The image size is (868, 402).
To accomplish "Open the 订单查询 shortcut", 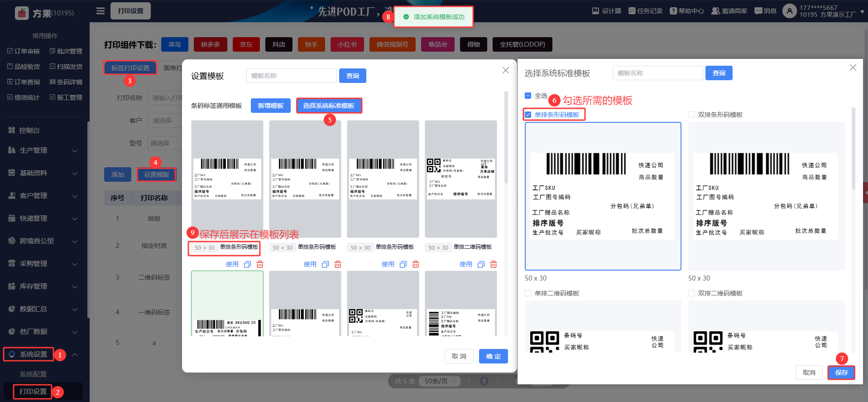I will [24, 82].
